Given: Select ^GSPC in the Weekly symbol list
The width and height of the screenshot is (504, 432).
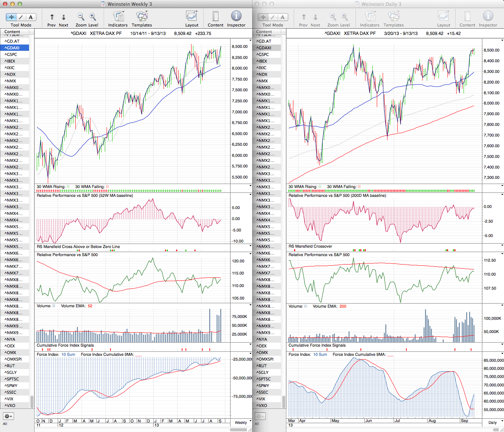Looking at the screenshot, I should pyautogui.click(x=11, y=54).
